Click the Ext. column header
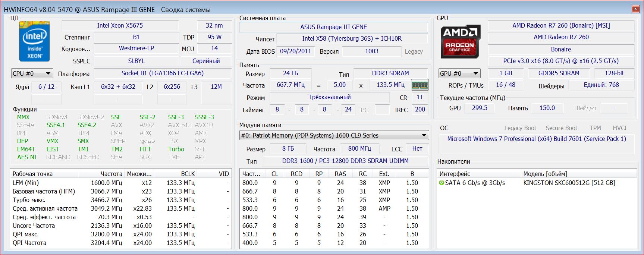The height and width of the screenshot is (255, 644). pyautogui.click(x=384, y=174)
